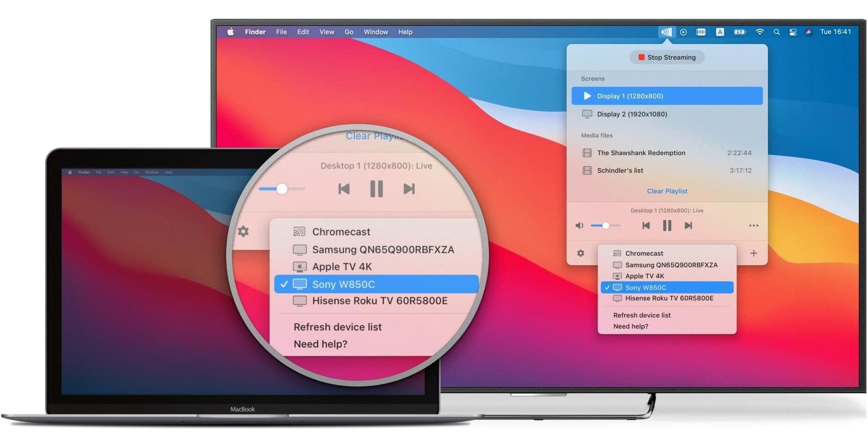Choose Apple TV 4K inside magnified circle
The width and height of the screenshot is (868, 443).
click(342, 267)
